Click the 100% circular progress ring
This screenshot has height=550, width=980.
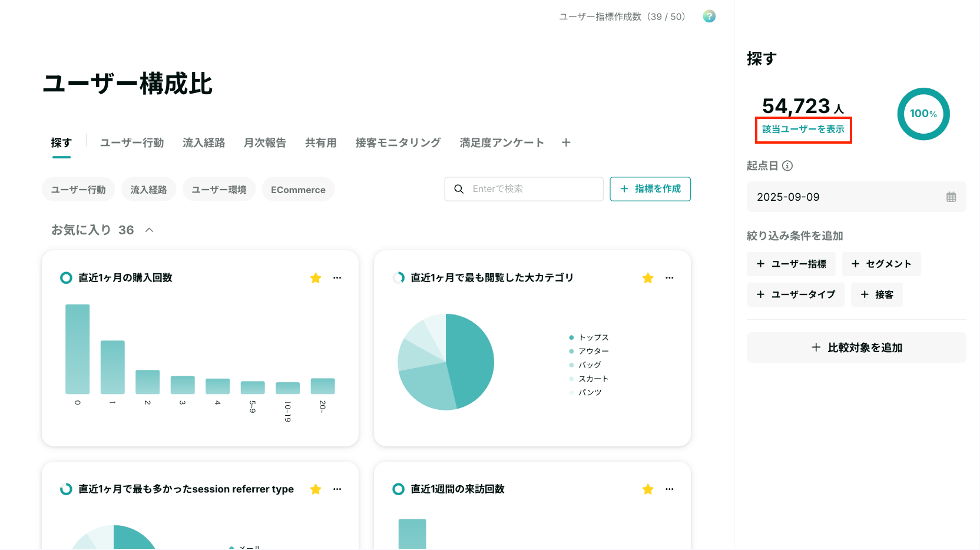(923, 114)
